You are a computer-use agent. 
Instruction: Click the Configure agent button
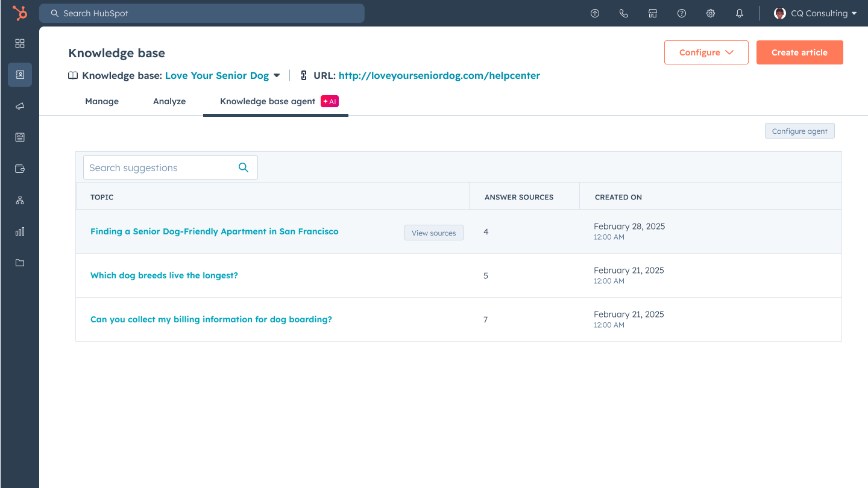tap(800, 131)
